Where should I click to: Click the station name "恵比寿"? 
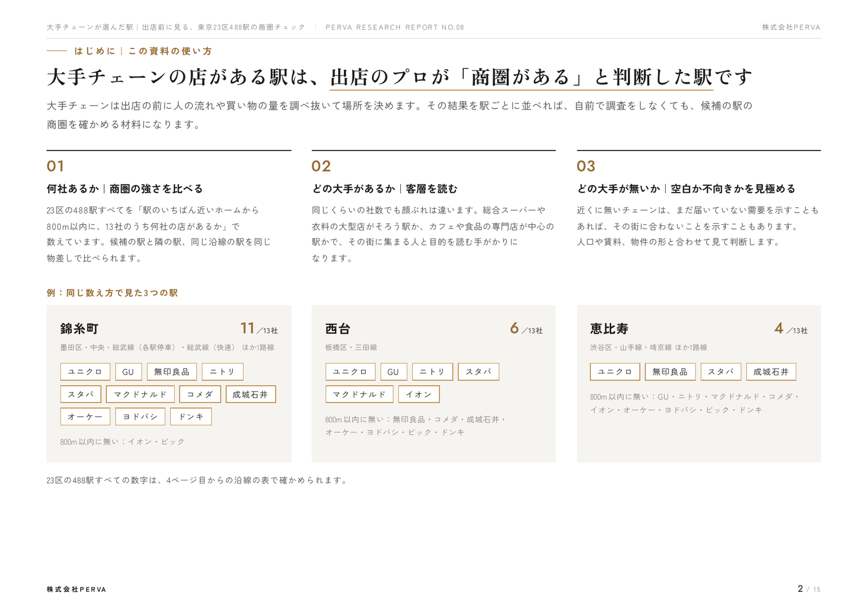609,329
